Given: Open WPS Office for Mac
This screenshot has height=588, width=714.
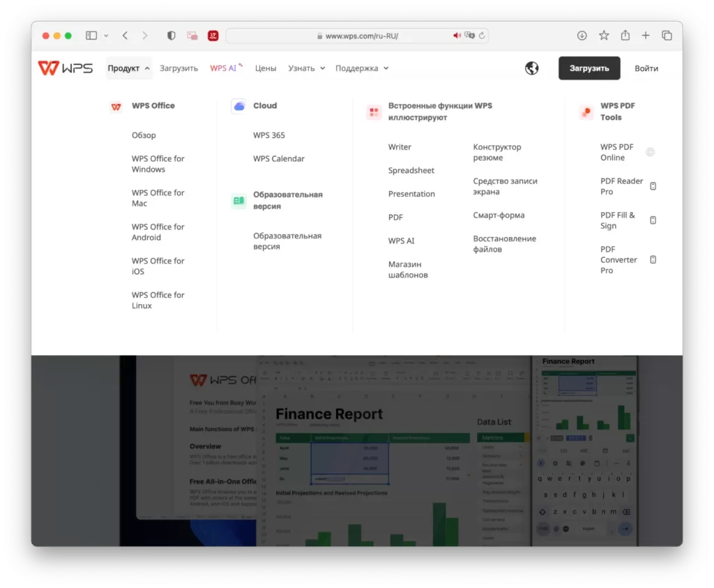Looking at the screenshot, I should coord(158,198).
